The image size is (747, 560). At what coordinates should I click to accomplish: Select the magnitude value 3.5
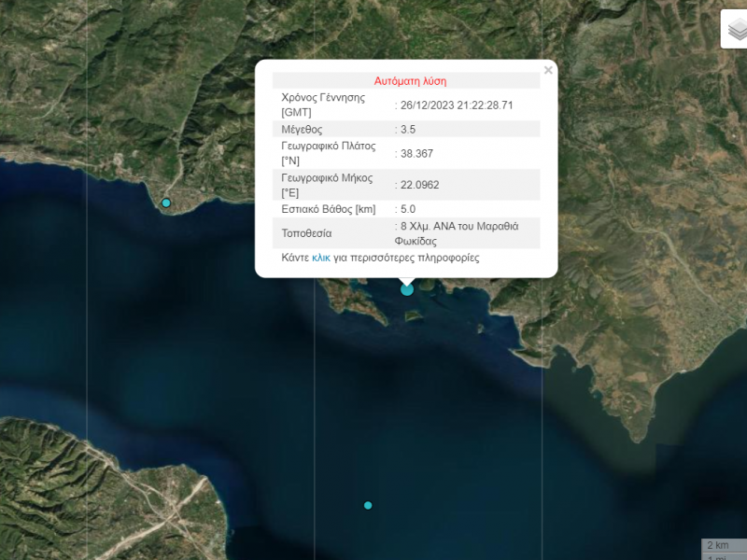(x=405, y=128)
